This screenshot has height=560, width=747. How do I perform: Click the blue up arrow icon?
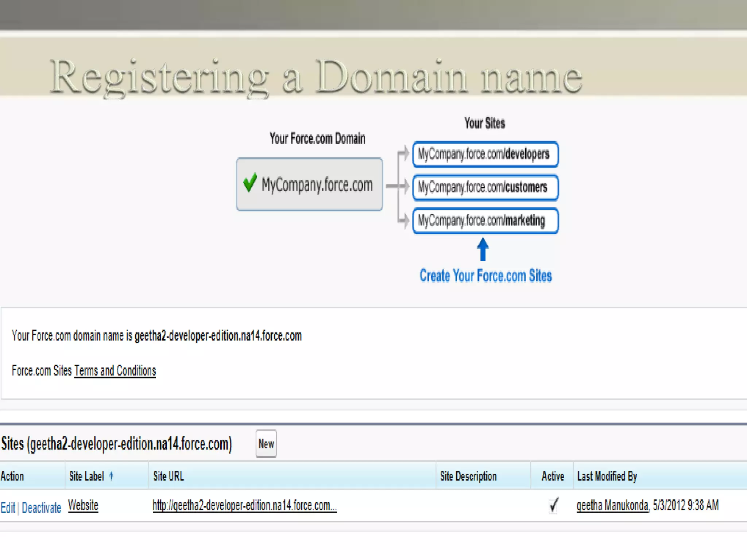click(483, 249)
